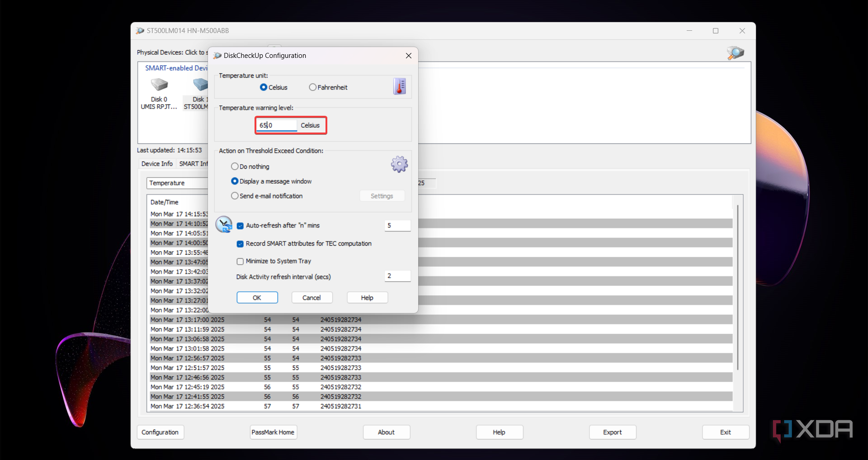Screen dimensions: 868x460
Task: Choose Send e-mail notification option
Action: (x=235, y=196)
